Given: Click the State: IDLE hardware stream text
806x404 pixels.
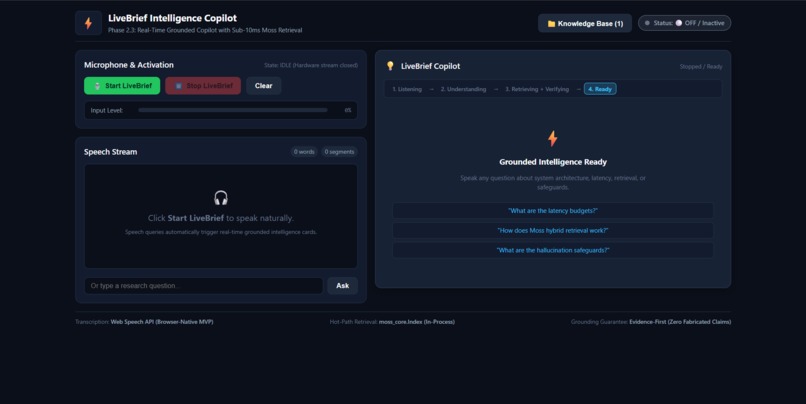Looking at the screenshot, I should click(x=311, y=65).
